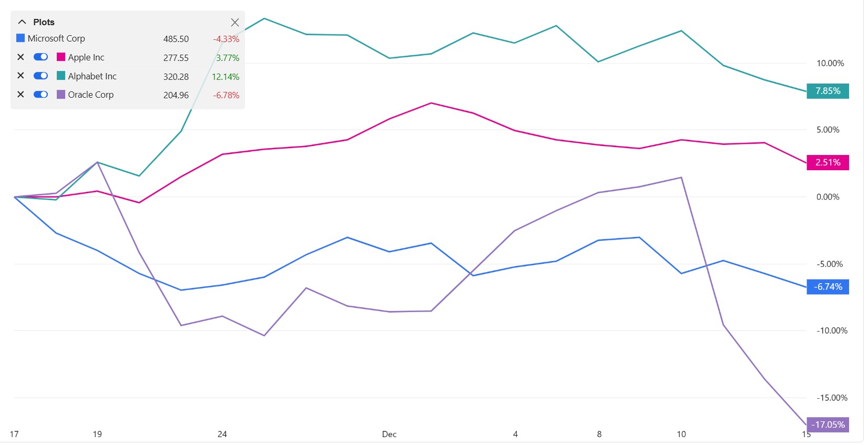Select the Apple Inc legend entry
Viewport: 868px width, 445px height.
point(86,57)
